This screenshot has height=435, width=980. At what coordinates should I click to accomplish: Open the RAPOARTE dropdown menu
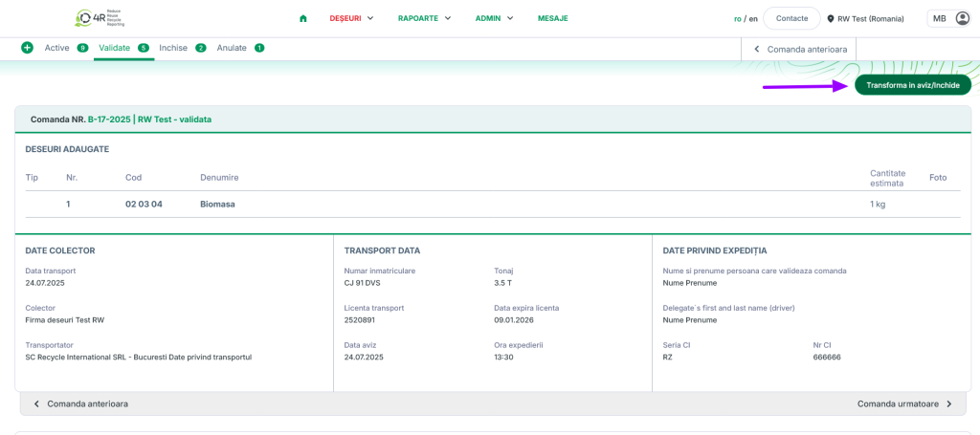click(x=425, y=18)
